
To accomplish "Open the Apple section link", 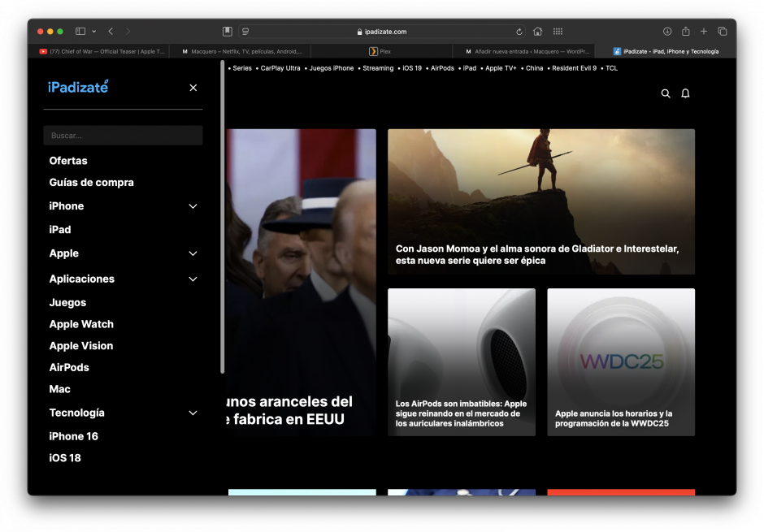I will pyautogui.click(x=64, y=253).
